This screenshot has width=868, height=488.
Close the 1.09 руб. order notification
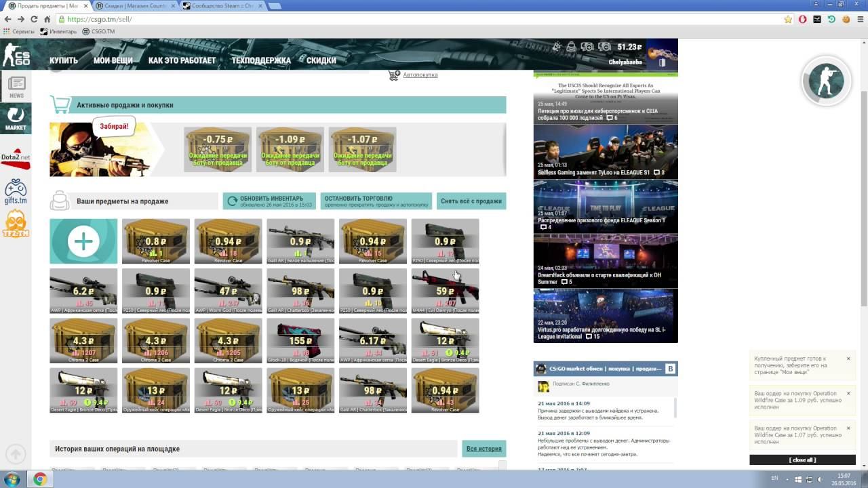(848, 393)
